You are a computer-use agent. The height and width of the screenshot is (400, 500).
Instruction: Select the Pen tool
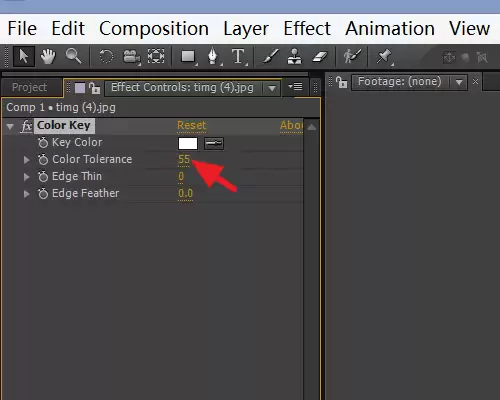(213, 56)
